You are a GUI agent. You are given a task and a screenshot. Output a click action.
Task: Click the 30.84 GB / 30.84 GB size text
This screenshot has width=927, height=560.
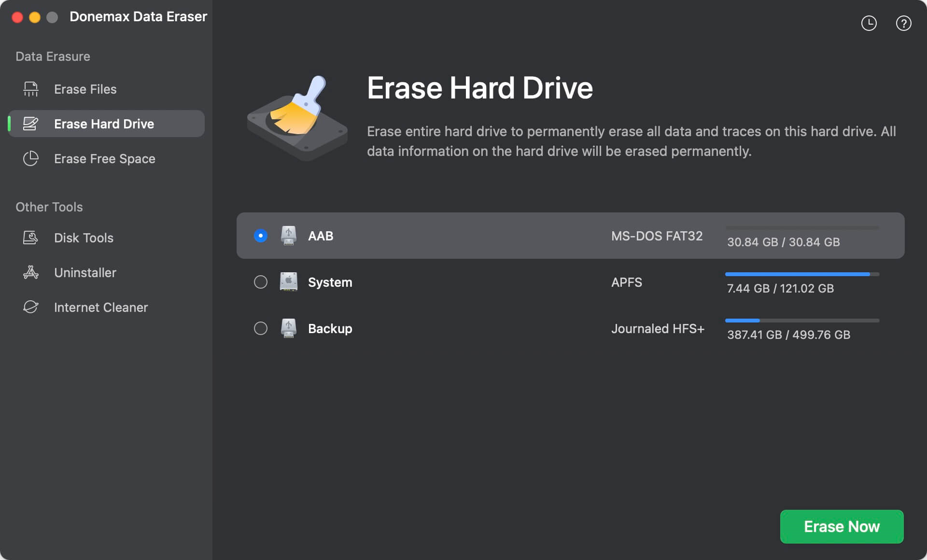click(783, 242)
